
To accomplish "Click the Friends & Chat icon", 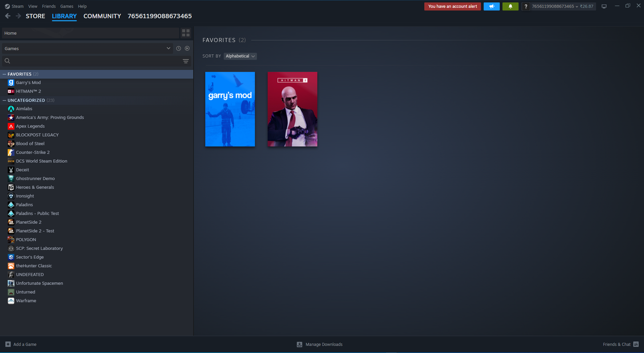I will pyautogui.click(x=636, y=344).
